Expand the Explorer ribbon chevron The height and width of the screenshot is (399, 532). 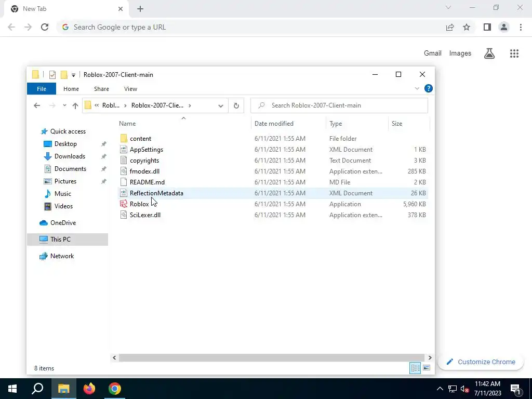(x=417, y=88)
